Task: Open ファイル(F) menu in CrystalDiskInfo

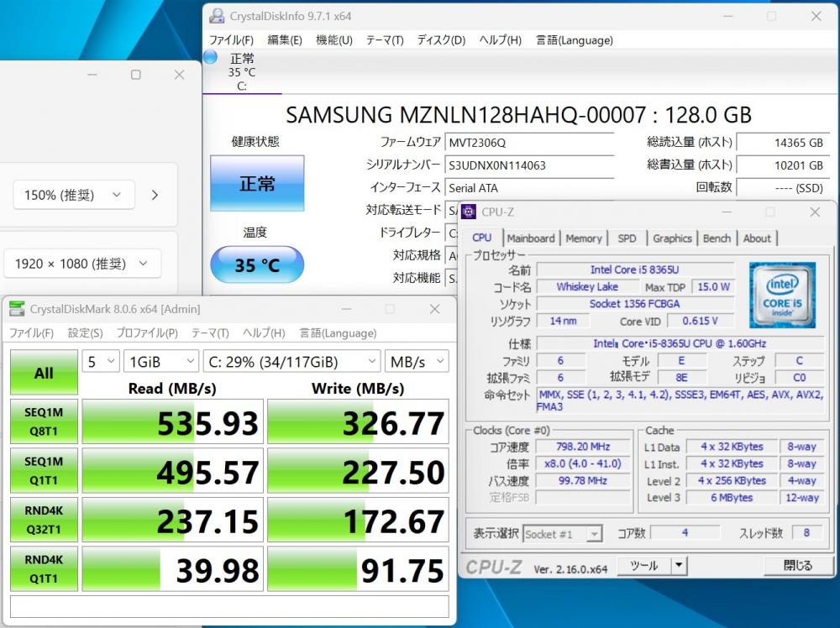Action: [231, 40]
